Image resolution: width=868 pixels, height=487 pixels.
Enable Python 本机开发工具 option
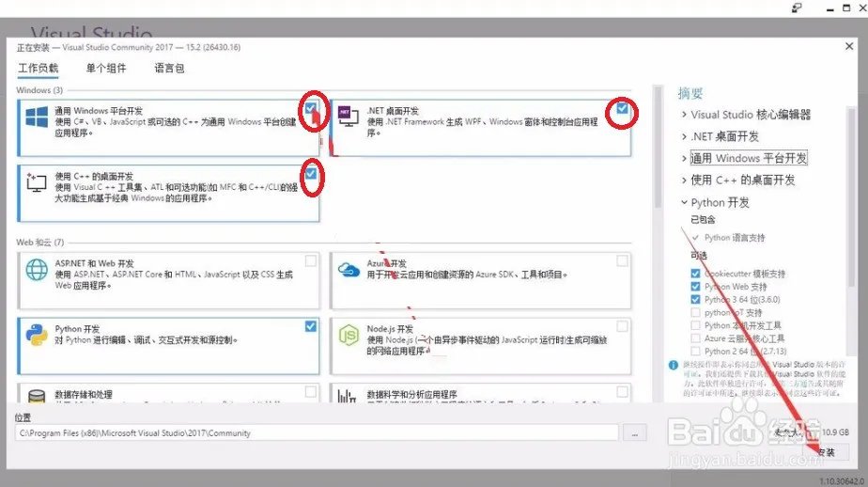[x=695, y=325]
